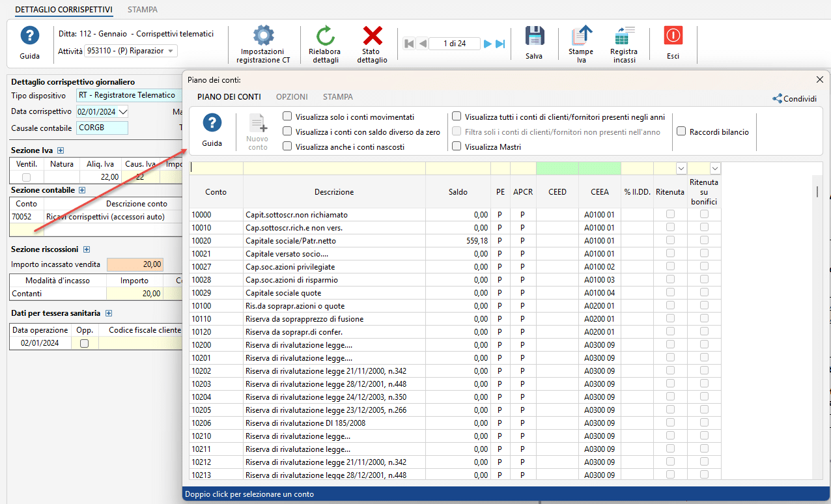Open Stampe Iva icon
Image resolution: width=831 pixels, height=504 pixels.
point(581,36)
